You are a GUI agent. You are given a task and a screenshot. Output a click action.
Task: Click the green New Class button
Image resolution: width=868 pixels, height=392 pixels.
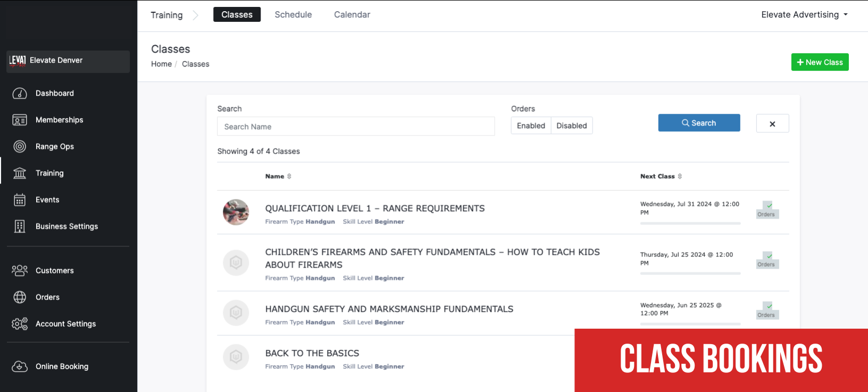pos(820,62)
